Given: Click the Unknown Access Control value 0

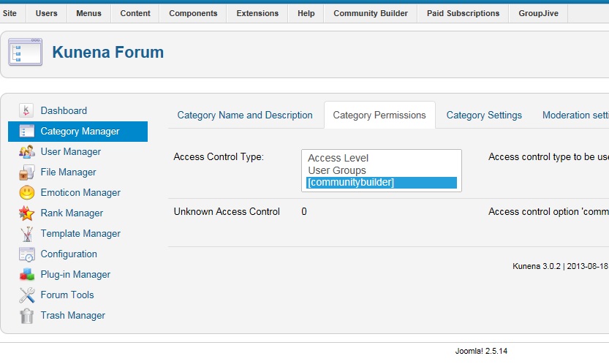Looking at the screenshot, I should click(304, 212).
